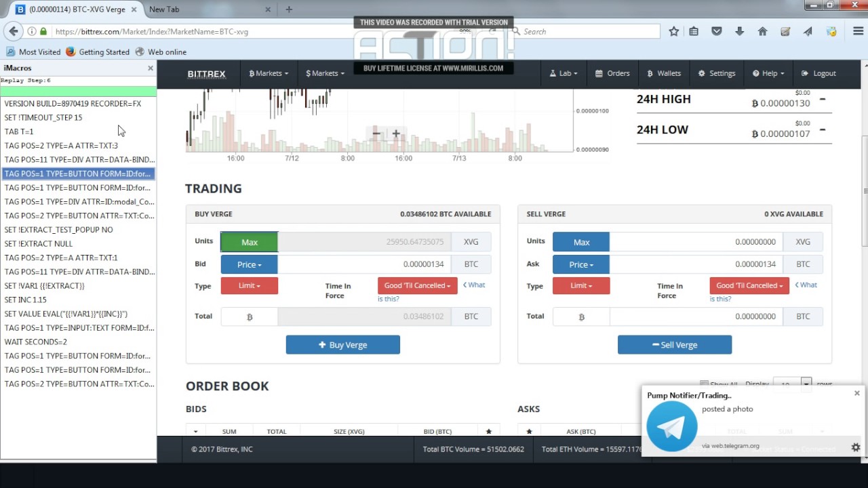Focus the Sell Verge Units input field

pyautogui.click(x=696, y=242)
